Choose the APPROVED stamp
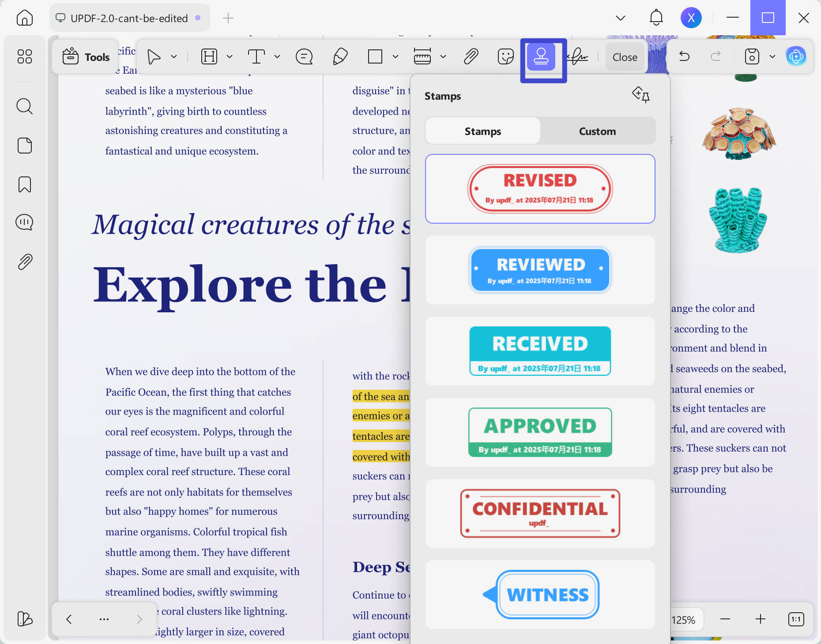821x644 pixels. pyautogui.click(x=540, y=432)
